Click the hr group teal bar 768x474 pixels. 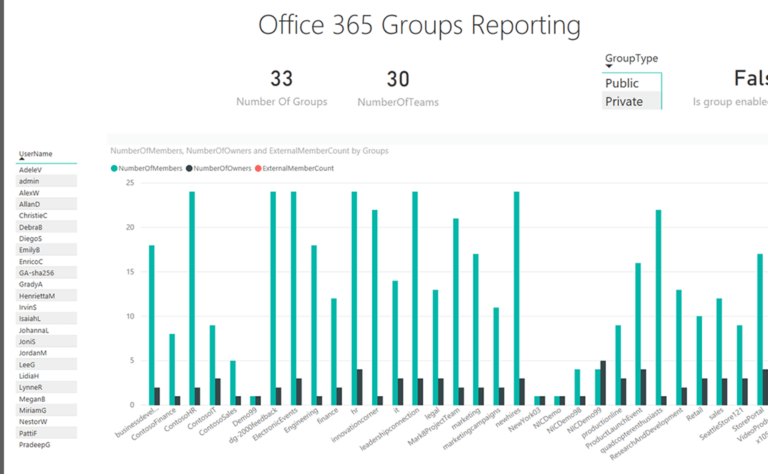tap(354, 298)
